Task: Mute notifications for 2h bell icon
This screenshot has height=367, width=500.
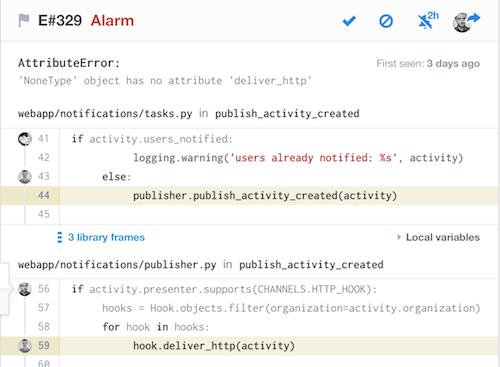Action: point(428,21)
